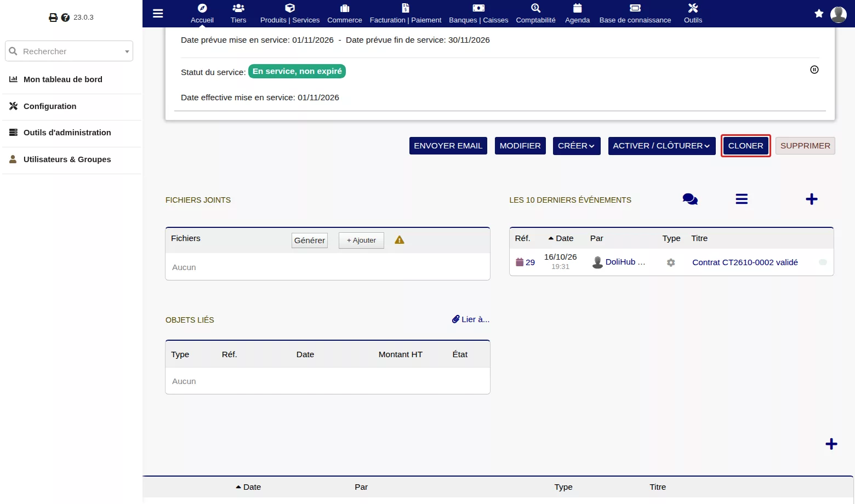Open the help question mark icon
855x504 pixels.
tap(65, 18)
